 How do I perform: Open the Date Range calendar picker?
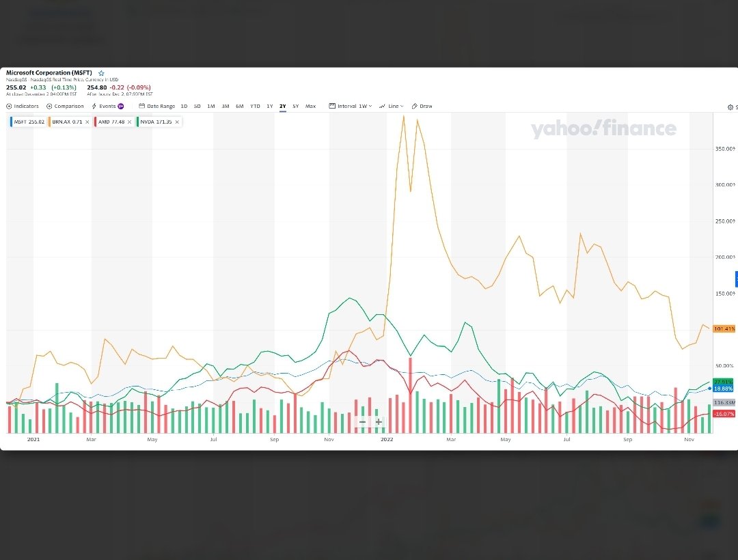[x=156, y=107]
